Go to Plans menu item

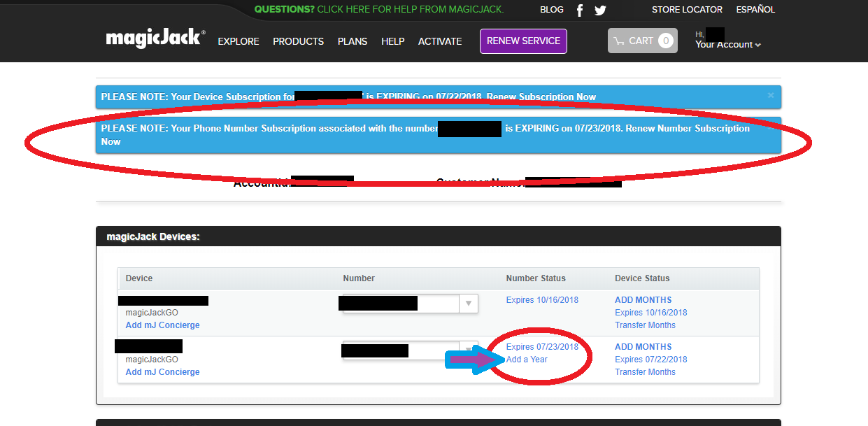tap(352, 41)
